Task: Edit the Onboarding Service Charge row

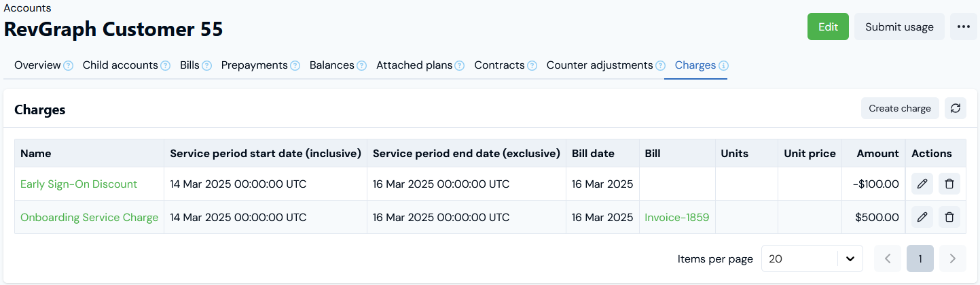Action: [x=922, y=217]
